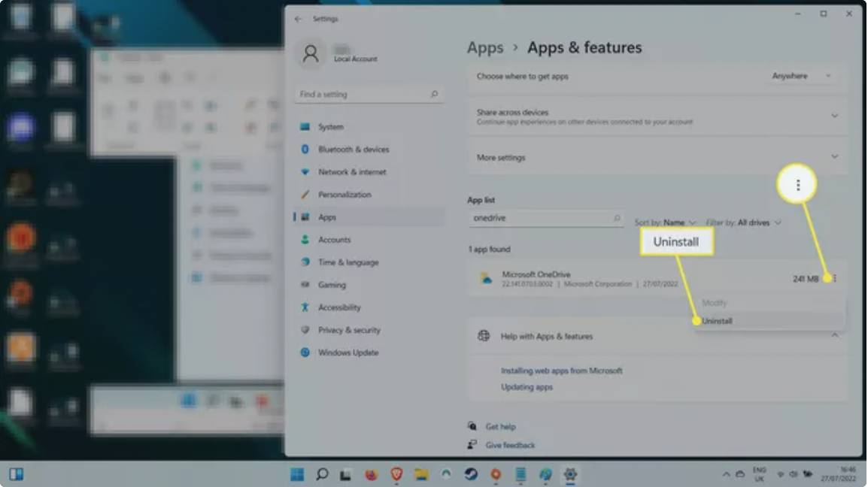Viewport: 868px width, 487px height.
Task: Open the Get help link
Action: coord(500,427)
